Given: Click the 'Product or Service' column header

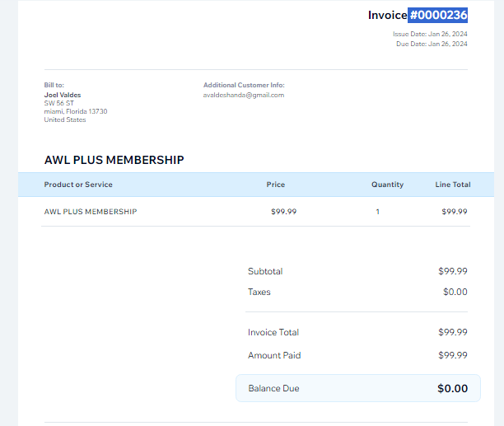Looking at the screenshot, I should point(78,185).
